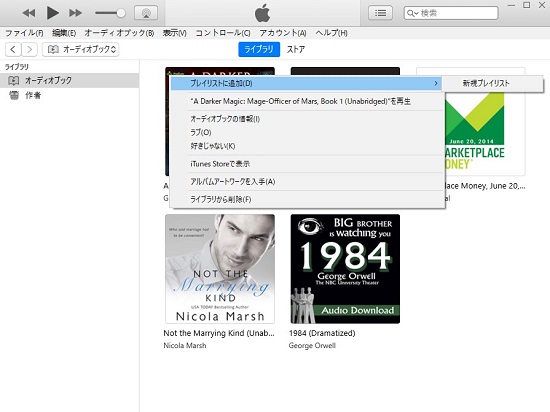The image size is (550, 412).
Task: Click the Apple logo in the display
Action: (x=262, y=13)
